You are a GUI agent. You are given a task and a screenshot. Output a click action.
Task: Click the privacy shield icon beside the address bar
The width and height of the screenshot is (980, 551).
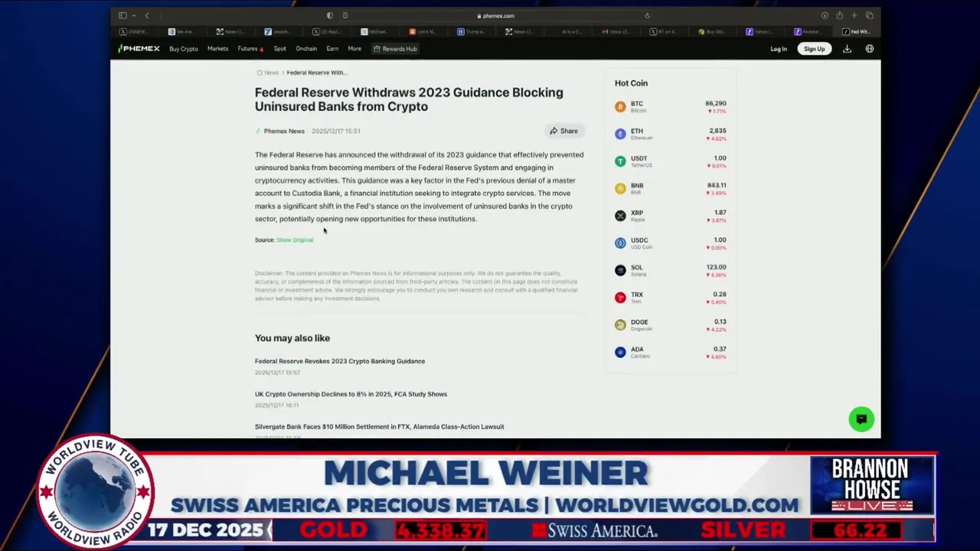pos(330,15)
